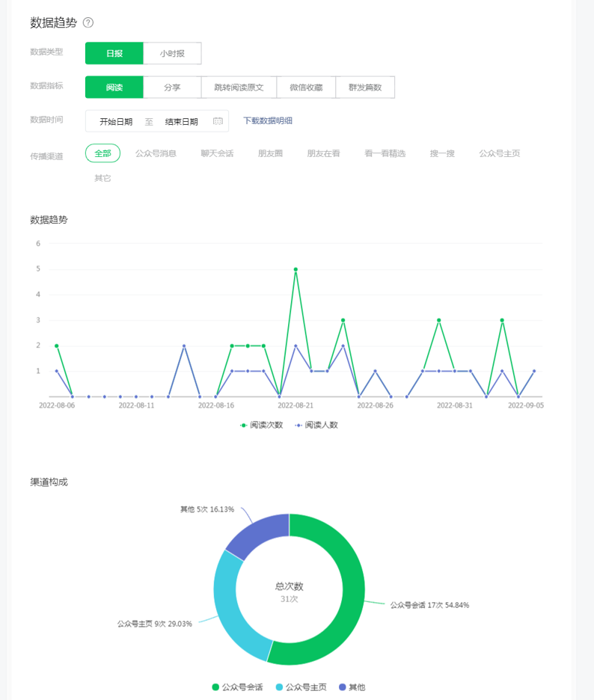This screenshot has height=700, width=594.
Task: Switch to the 跳转阅读原文 metric tab
Action: pos(239,87)
